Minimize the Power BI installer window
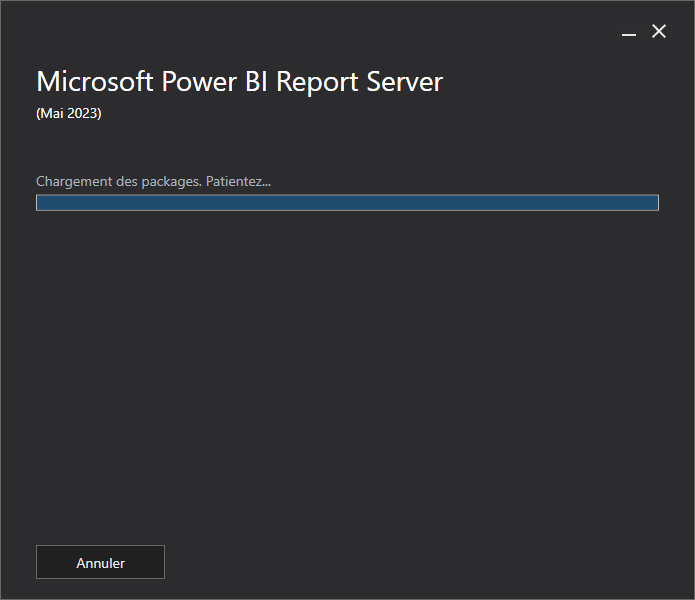The image size is (695, 600). click(629, 32)
